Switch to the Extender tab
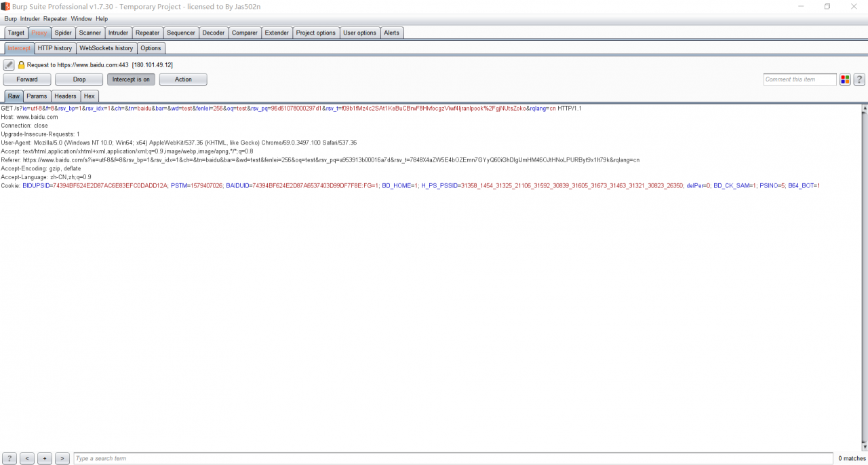Viewport: 868px width, 465px height. click(x=277, y=33)
